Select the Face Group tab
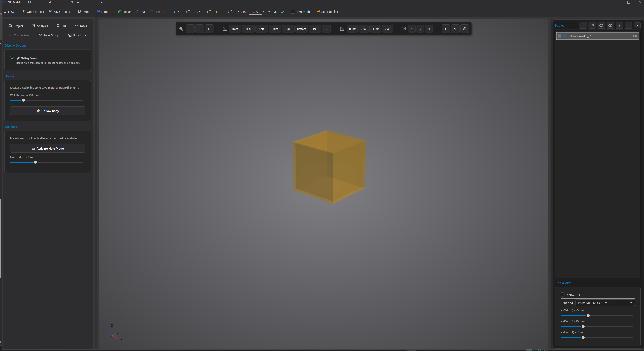The image size is (644, 351). (x=49, y=35)
